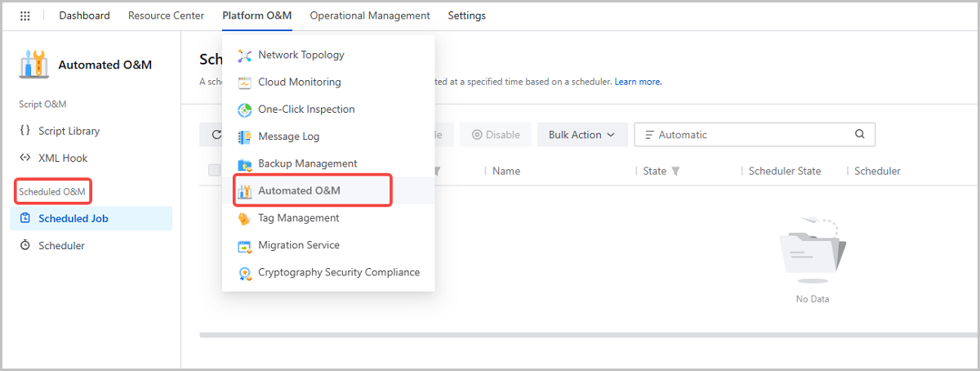
Task: Click the One-Click Inspection icon
Action: [244, 110]
